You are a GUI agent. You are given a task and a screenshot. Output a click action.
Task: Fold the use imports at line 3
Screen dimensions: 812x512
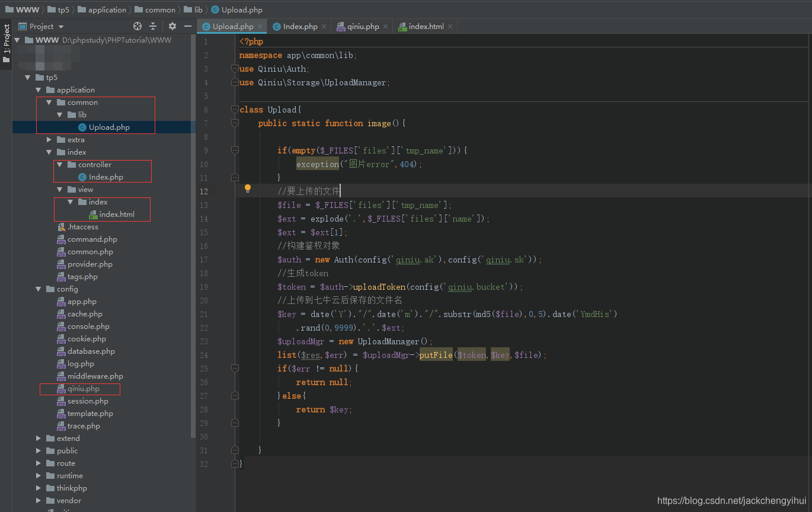coord(235,69)
